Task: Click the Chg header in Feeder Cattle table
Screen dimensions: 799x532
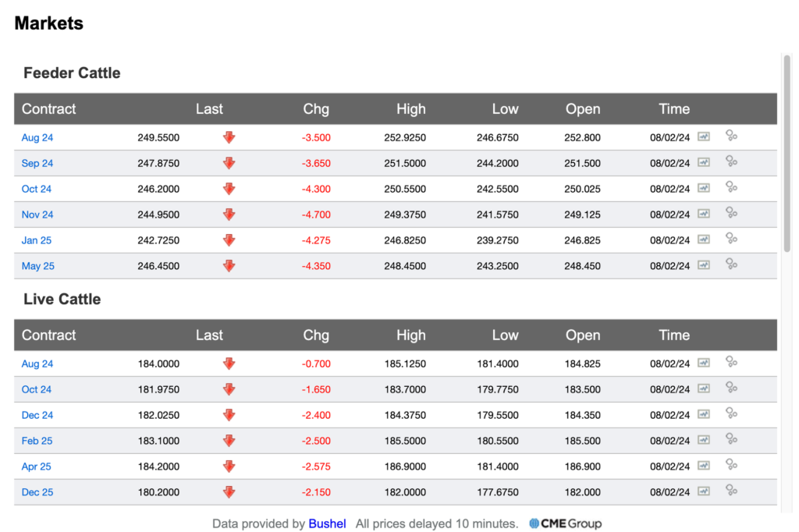Action: point(316,109)
